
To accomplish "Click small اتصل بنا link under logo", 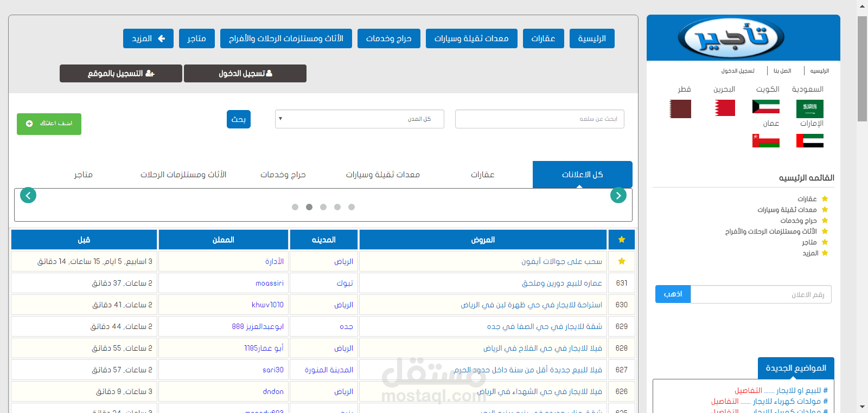I will (x=782, y=71).
